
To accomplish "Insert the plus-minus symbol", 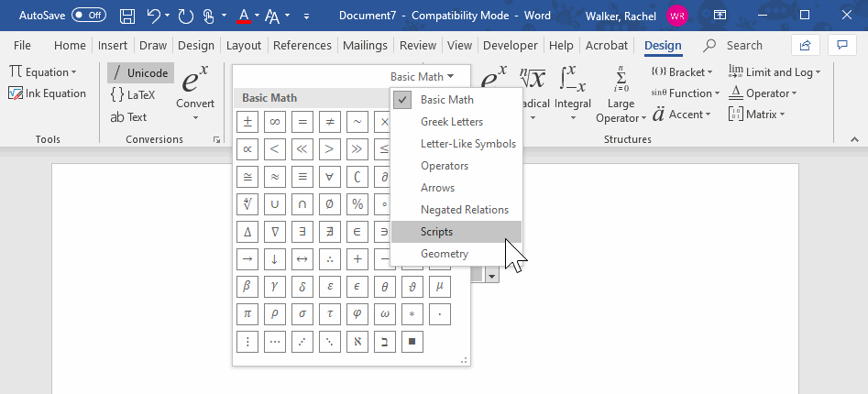I will pos(246,122).
